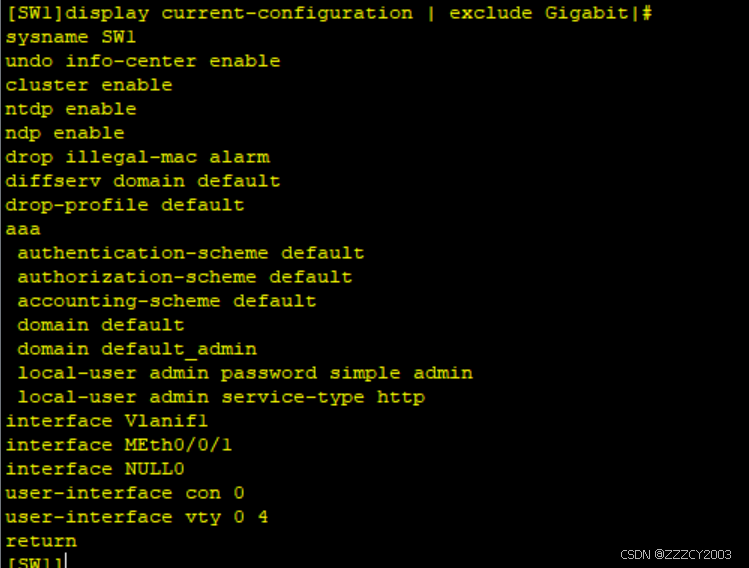Click the 'aaa' configuration line
This screenshot has height=568, width=749.
pos(23,229)
